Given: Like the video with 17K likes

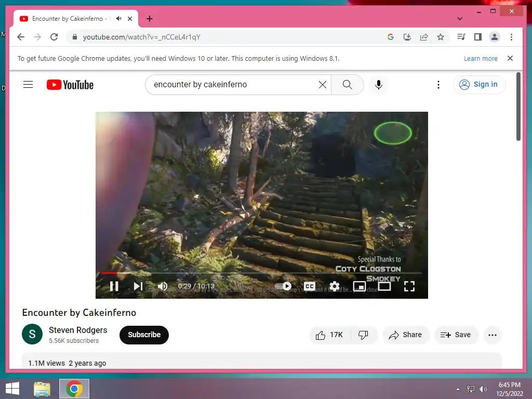Looking at the screenshot, I should [329, 335].
